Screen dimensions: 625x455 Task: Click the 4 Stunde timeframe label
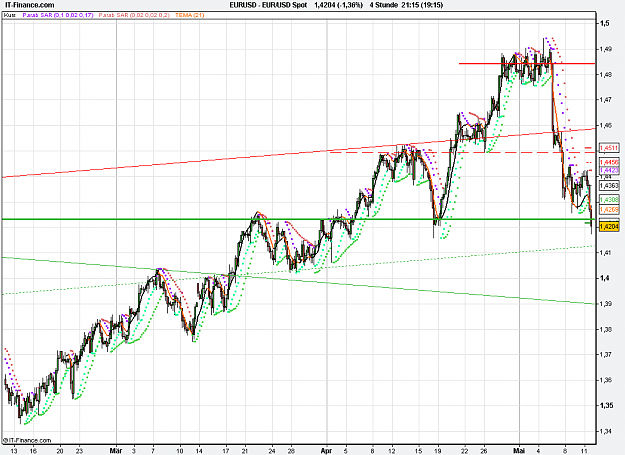[383, 5]
